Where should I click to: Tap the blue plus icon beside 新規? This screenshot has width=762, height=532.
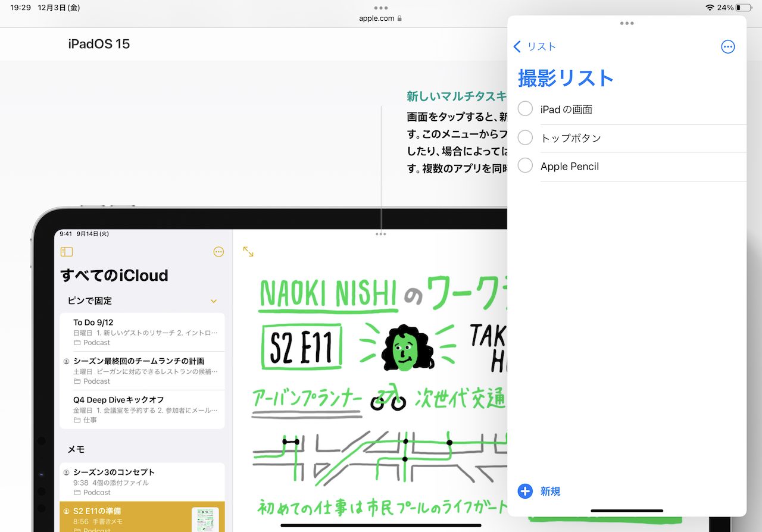[x=525, y=491]
